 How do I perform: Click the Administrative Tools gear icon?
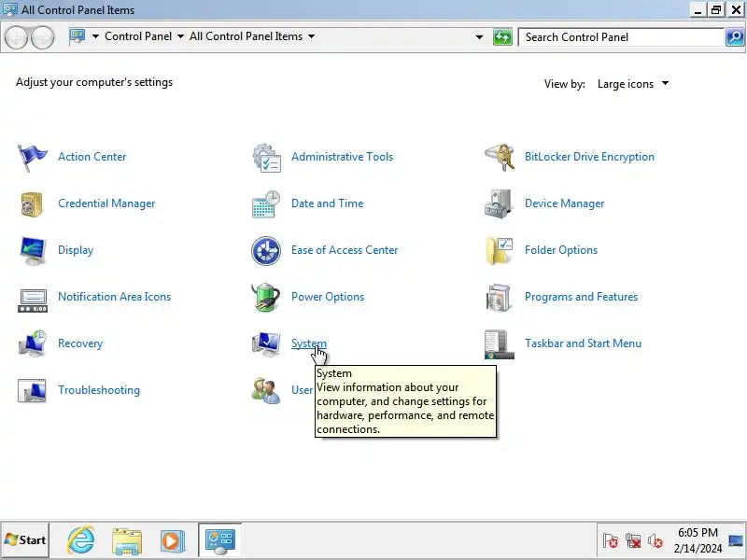(x=266, y=157)
